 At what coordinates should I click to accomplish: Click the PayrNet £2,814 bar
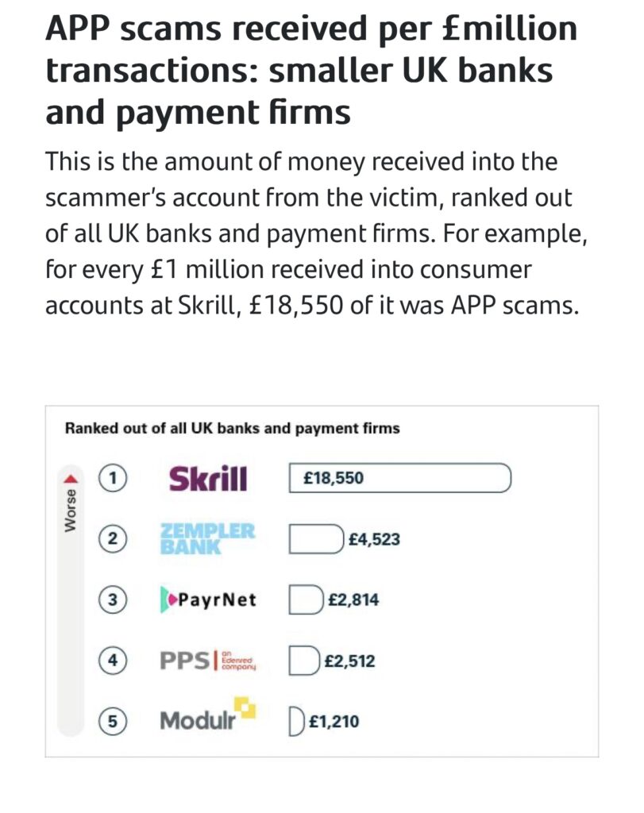click(306, 600)
